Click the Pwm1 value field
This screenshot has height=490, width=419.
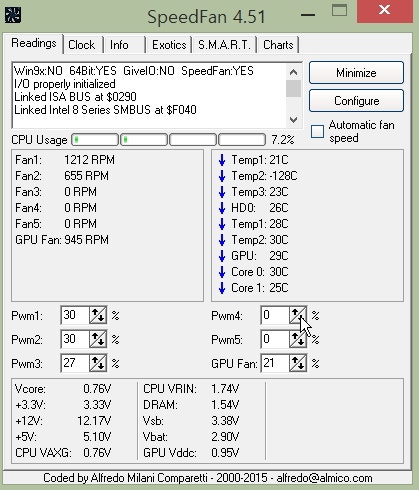pyautogui.click(x=75, y=315)
